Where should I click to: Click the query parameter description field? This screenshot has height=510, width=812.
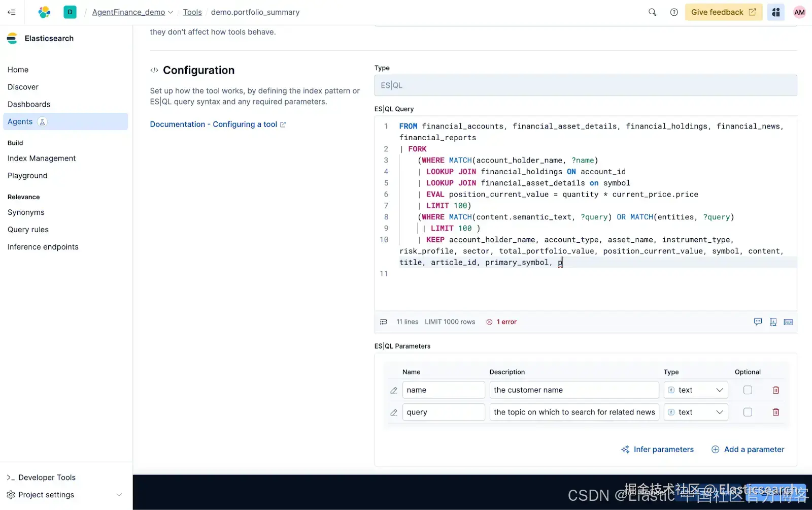coord(573,412)
